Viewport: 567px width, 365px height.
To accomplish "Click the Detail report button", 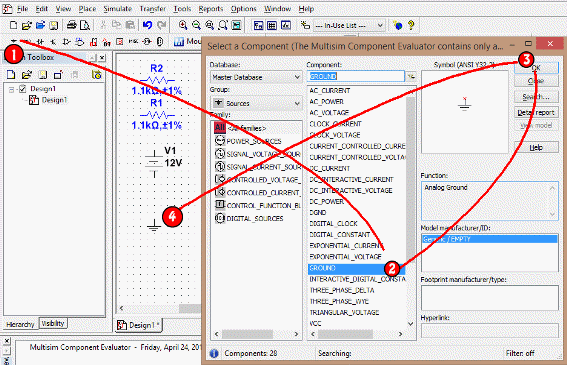I will [x=536, y=113].
